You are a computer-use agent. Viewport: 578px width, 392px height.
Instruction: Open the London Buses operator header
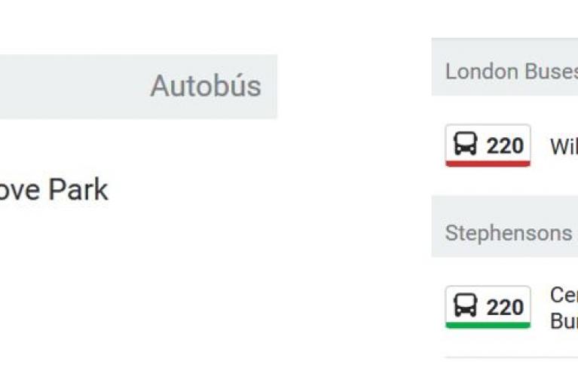[505, 67]
